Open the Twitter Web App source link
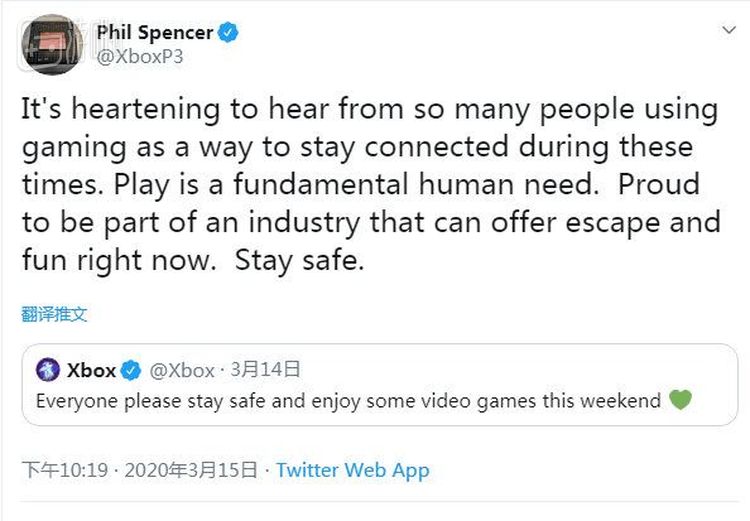 pos(352,470)
